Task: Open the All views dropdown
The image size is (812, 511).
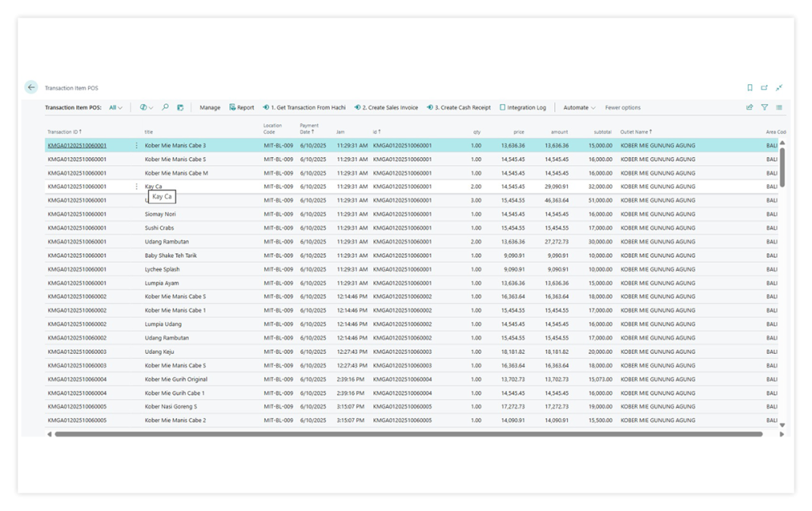Action: (116, 107)
